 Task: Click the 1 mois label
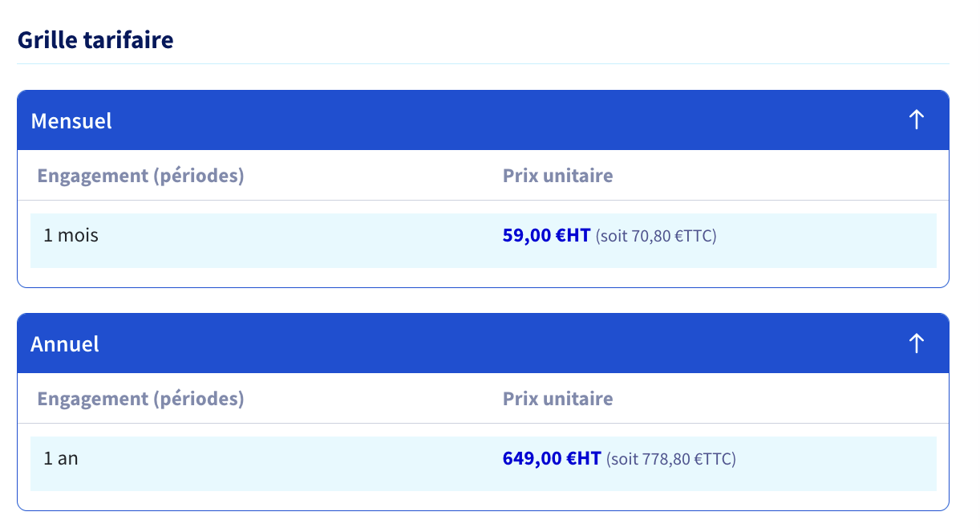tap(71, 235)
